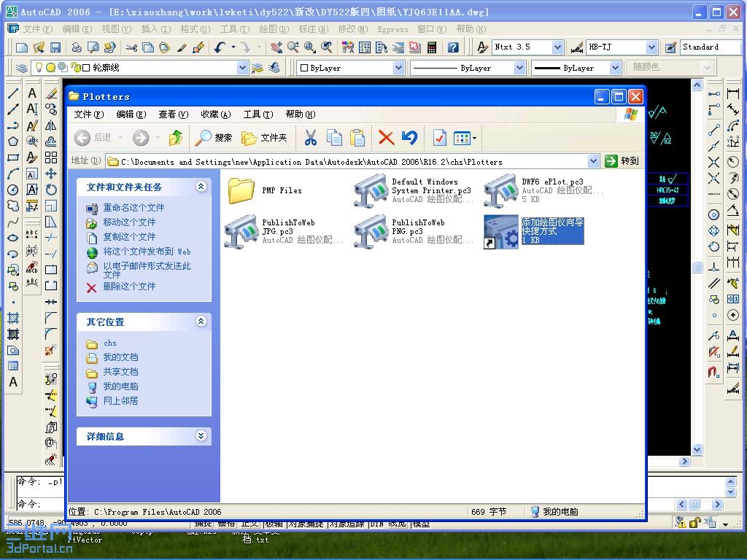Save the drawing with floppy disk icon
The width and height of the screenshot is (747, 560).
click(x=55, y=47)
